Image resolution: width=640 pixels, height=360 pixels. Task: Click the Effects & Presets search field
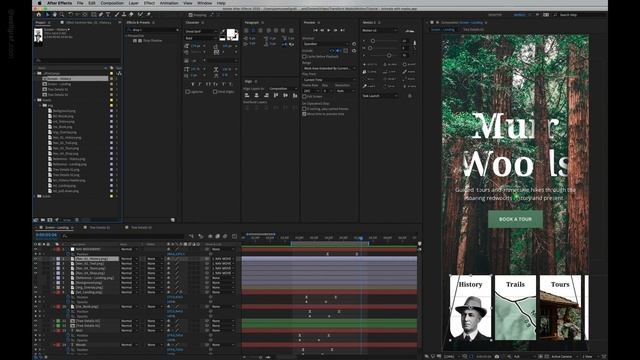coord(153,30)
